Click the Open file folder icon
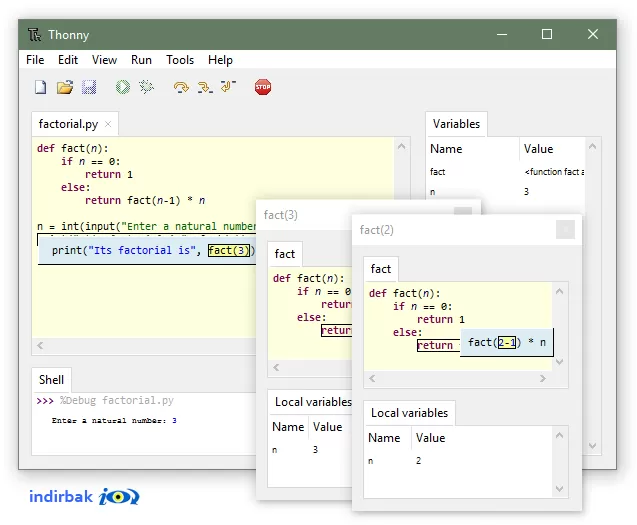This screenshot has width=637, height=525. tap(65, 87)
